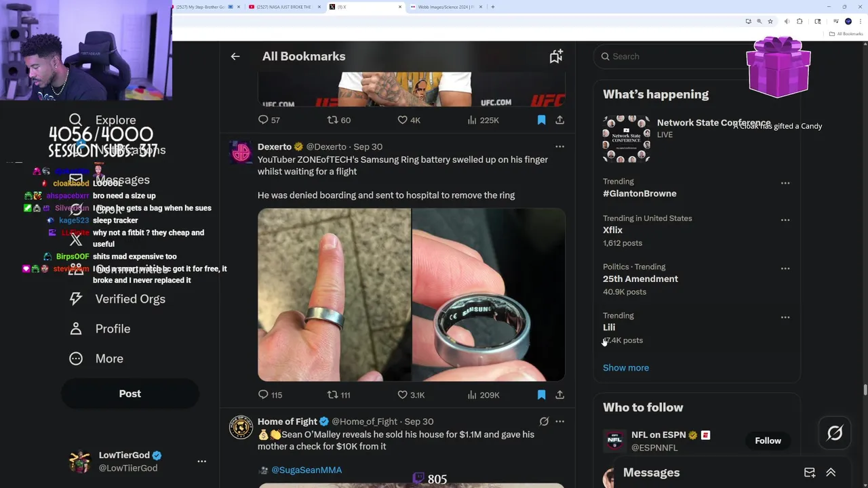Open new message compose icon in Messages bar

[x=810, y=472]
